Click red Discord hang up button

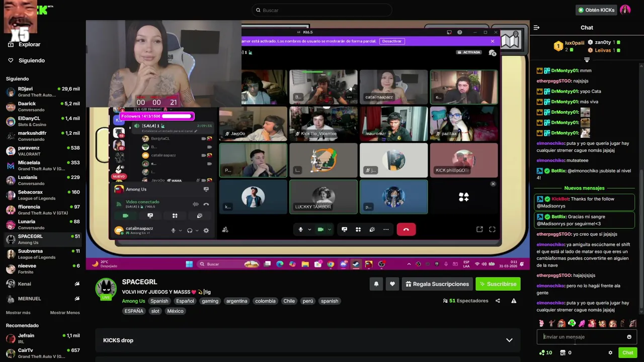click(406, 230)
